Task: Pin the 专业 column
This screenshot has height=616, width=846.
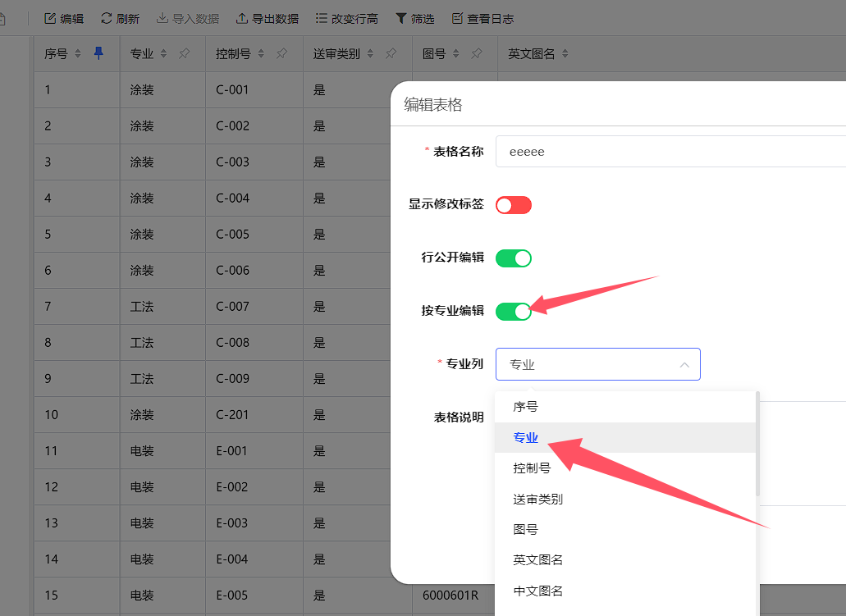Action: 185,53
